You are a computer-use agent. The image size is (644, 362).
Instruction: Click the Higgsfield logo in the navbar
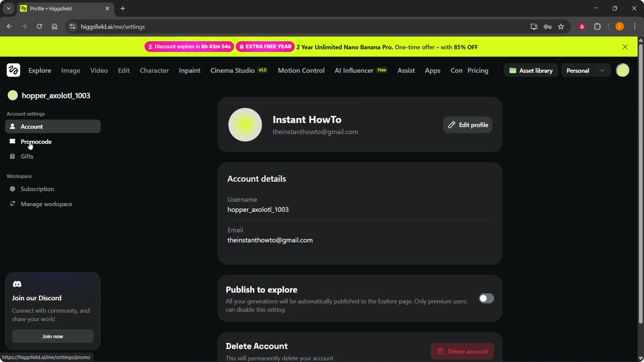click(x=13, y=70)
